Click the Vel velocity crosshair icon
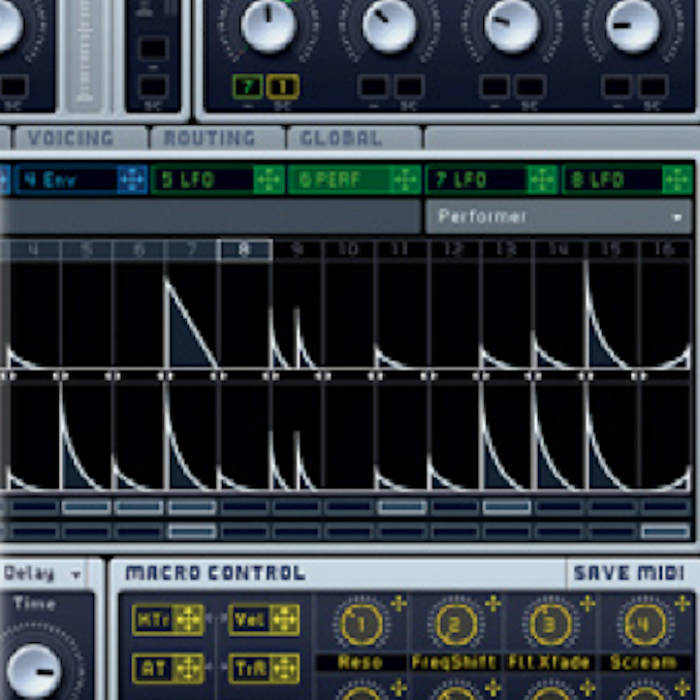This screenshot has width=700, height=700. 285,620
